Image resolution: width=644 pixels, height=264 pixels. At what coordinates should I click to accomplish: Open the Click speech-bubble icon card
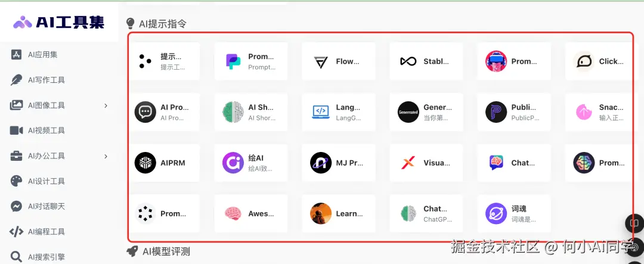[599, 61]
